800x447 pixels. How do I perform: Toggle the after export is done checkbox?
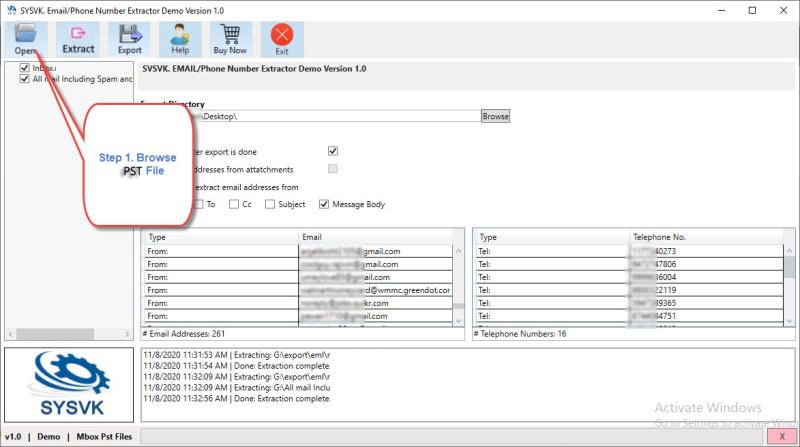point(333,151)
